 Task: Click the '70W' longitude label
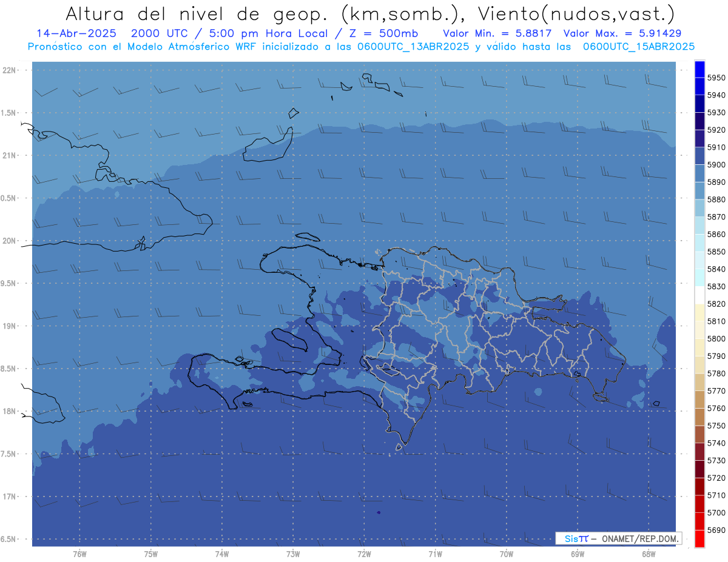tap(507, 554)
